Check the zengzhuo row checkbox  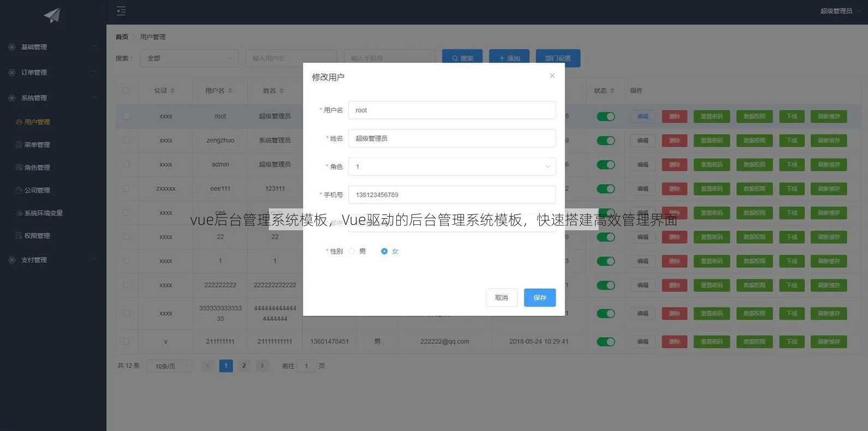pyautogui.click(x=126, y=140)
